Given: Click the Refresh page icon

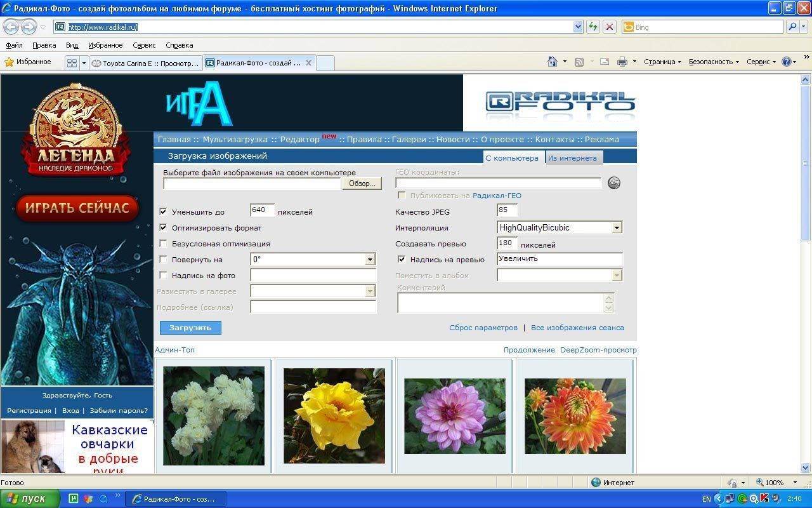Looking at the screenshot, I should (593, 27).
